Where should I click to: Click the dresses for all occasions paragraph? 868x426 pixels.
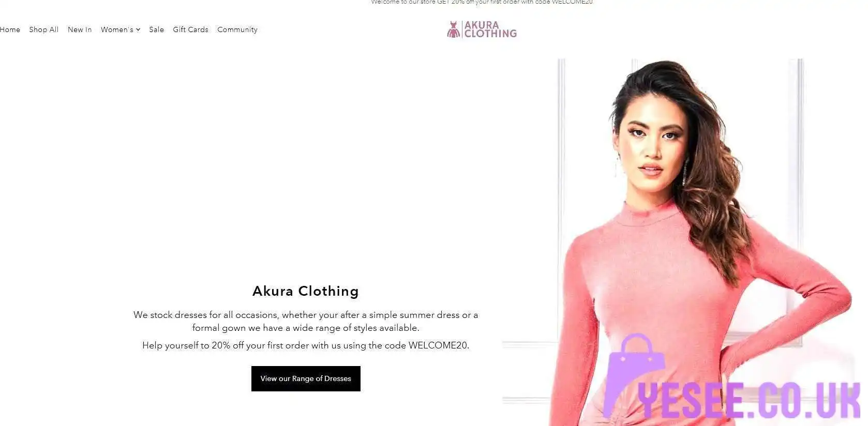[306, 321]
